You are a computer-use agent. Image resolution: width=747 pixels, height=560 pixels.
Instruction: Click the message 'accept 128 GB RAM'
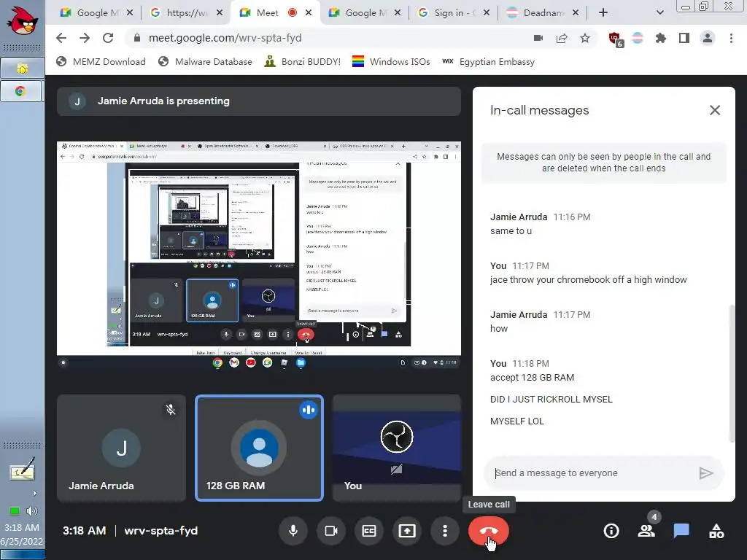tap(532, 378)
